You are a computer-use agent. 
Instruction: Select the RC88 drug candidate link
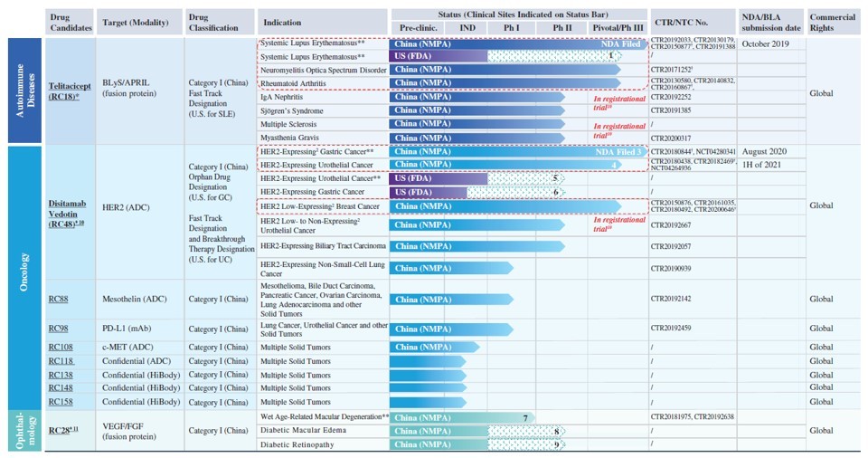(58, 299)
